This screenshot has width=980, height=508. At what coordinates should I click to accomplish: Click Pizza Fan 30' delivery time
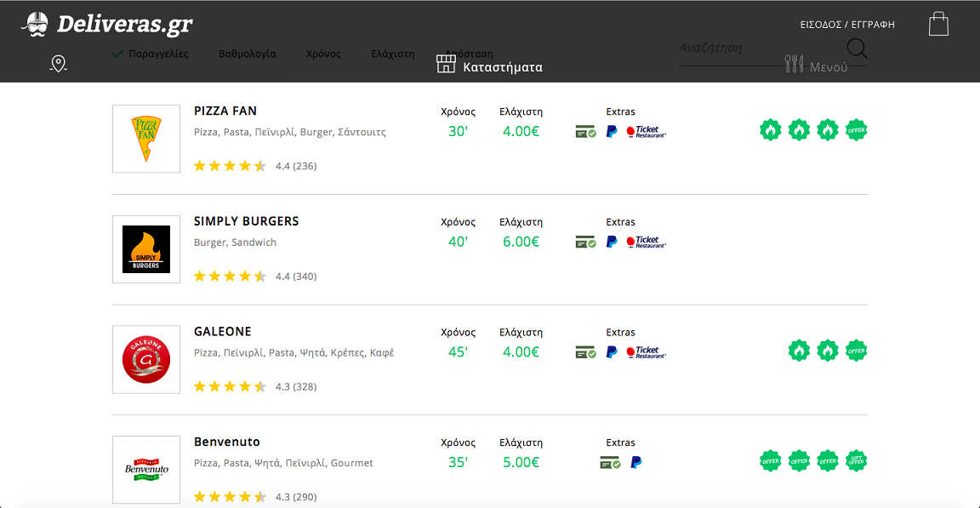point(459,131)
